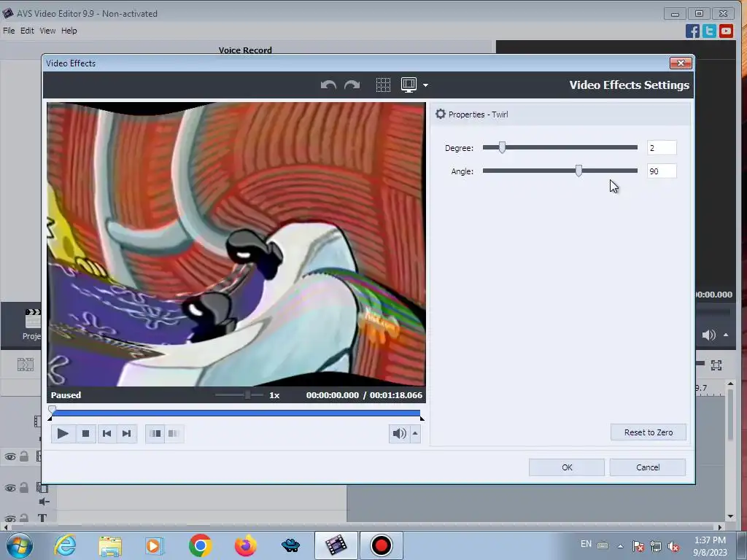Viewport: 747px width, 560px height.
Task: Open the Windows Start menu
Action: point(20,545)
